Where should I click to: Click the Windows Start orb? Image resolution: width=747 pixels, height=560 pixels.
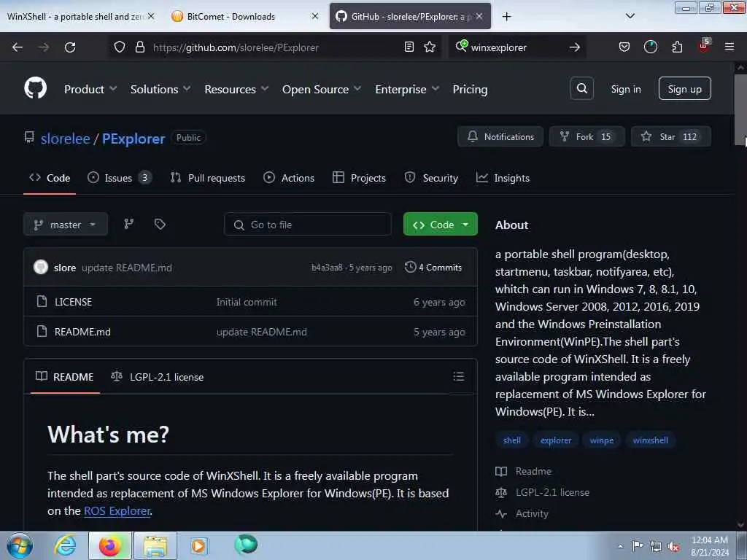point(20,545)
